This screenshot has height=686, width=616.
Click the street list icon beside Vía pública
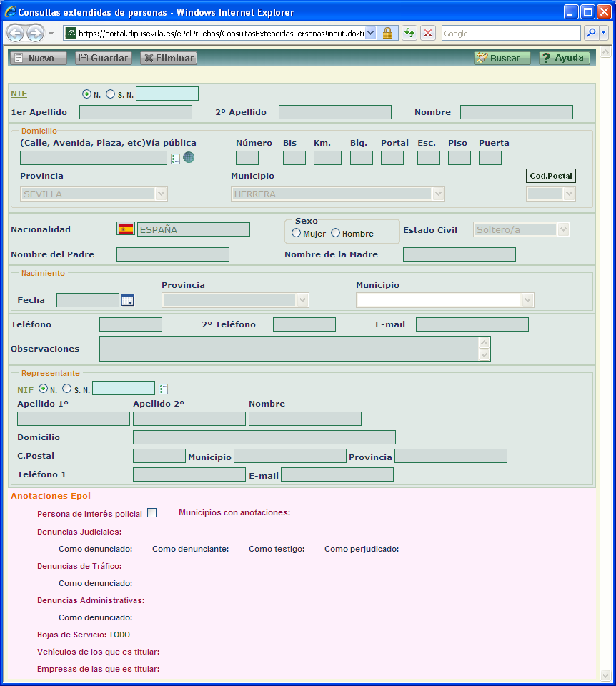tap(176, 158)
